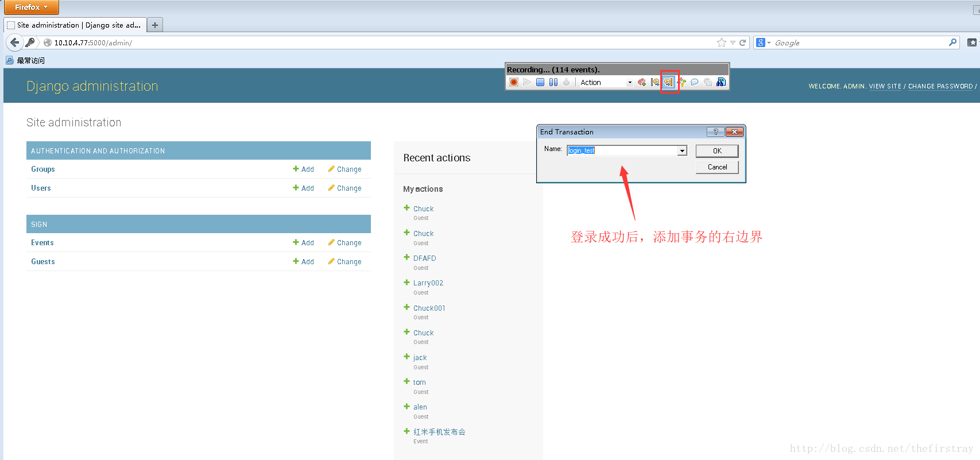This screenshot has height=460, width=980.
Task: Click Change for Groups
Action: (x=344, y=169)
